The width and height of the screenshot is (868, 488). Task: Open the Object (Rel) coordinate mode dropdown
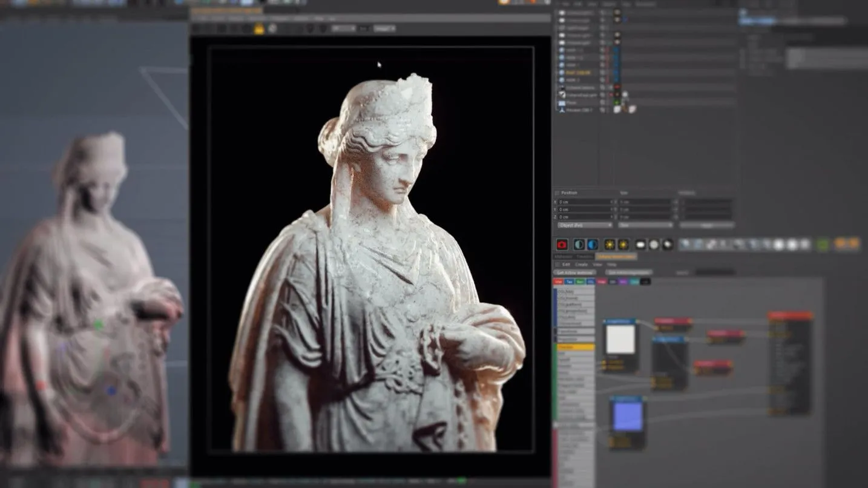[585, 225]
